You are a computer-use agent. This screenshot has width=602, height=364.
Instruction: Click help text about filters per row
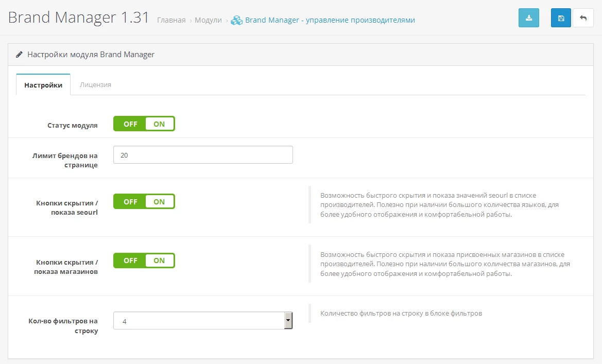pos(401,314)
